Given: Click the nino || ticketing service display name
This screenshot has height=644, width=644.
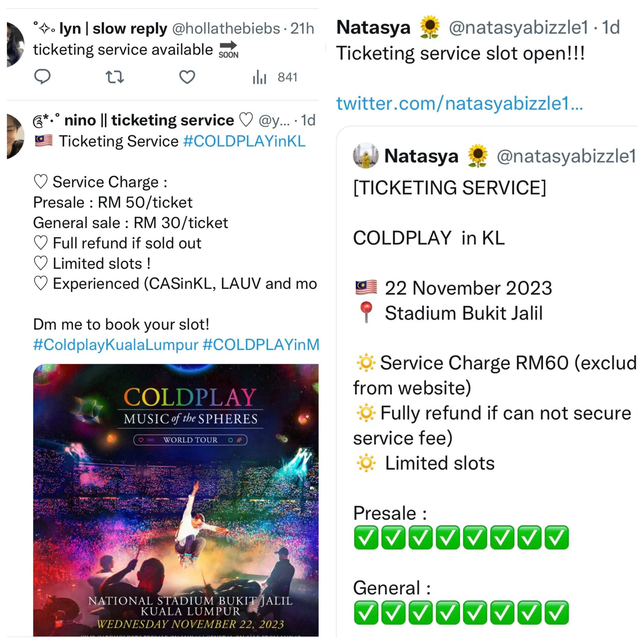Looking at the screenshot, I should pyautogui.click(x=149, y=120).
